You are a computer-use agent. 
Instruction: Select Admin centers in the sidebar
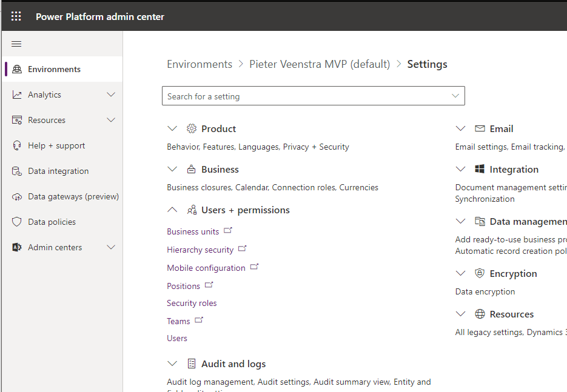[62, 247]
